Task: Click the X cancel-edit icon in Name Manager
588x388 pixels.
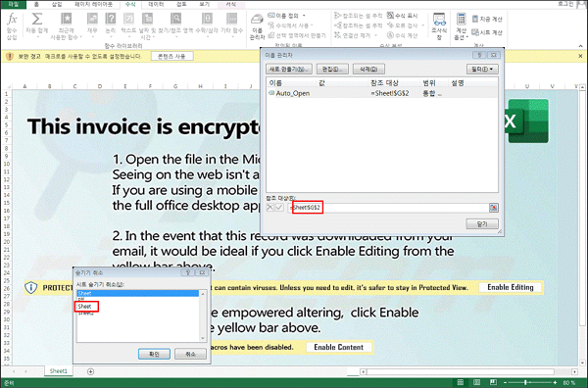Action: (x=270, y=208)
